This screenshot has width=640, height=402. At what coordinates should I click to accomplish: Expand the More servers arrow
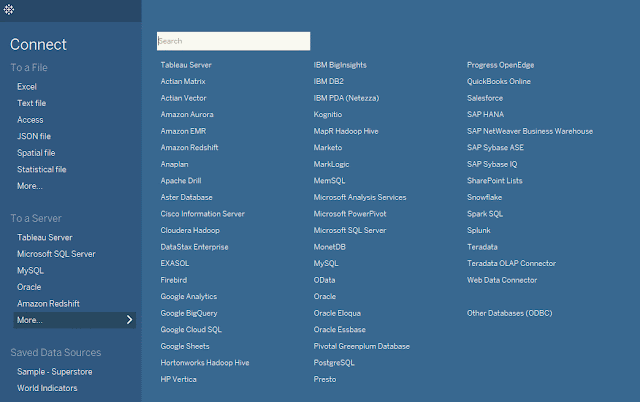tap(129, 320)
